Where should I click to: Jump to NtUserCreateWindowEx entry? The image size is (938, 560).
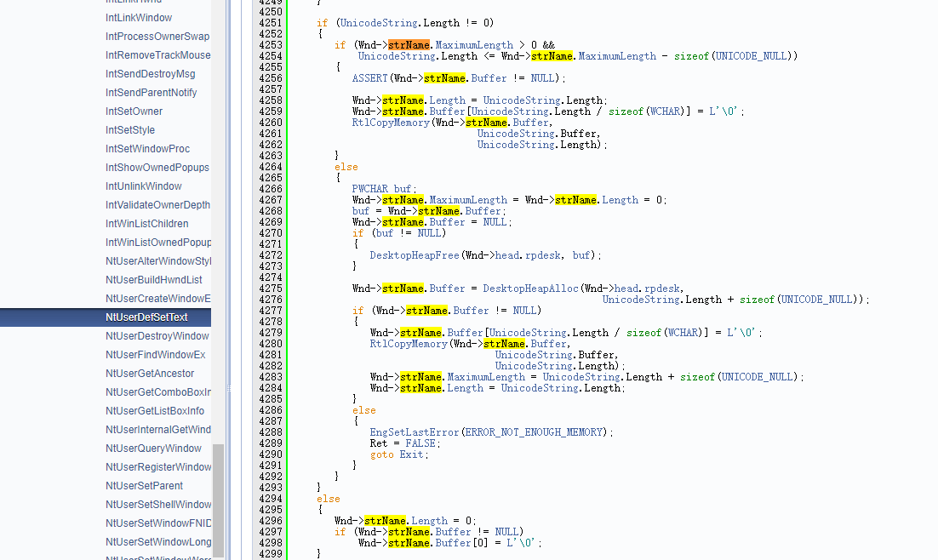(158, 299)
